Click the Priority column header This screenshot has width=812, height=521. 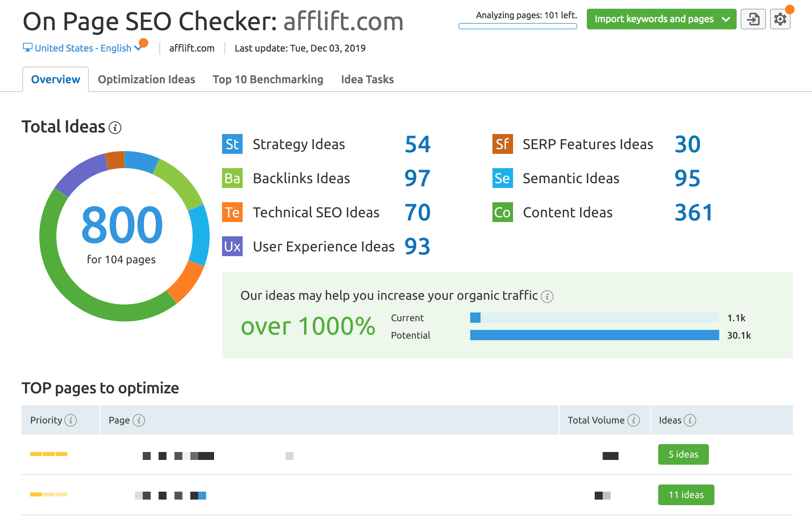coord(61,420)
